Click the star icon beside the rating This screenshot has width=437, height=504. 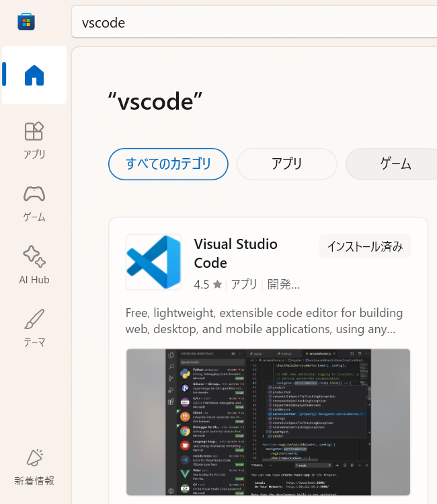coord(217,284)
